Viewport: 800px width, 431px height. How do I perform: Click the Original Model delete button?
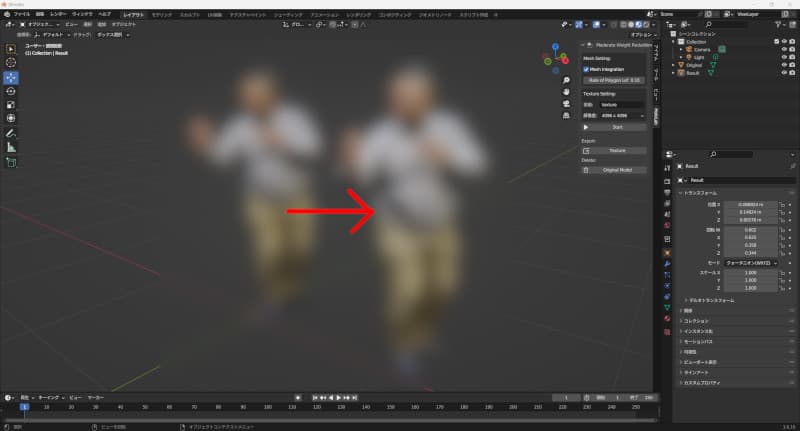pos(616,169)
